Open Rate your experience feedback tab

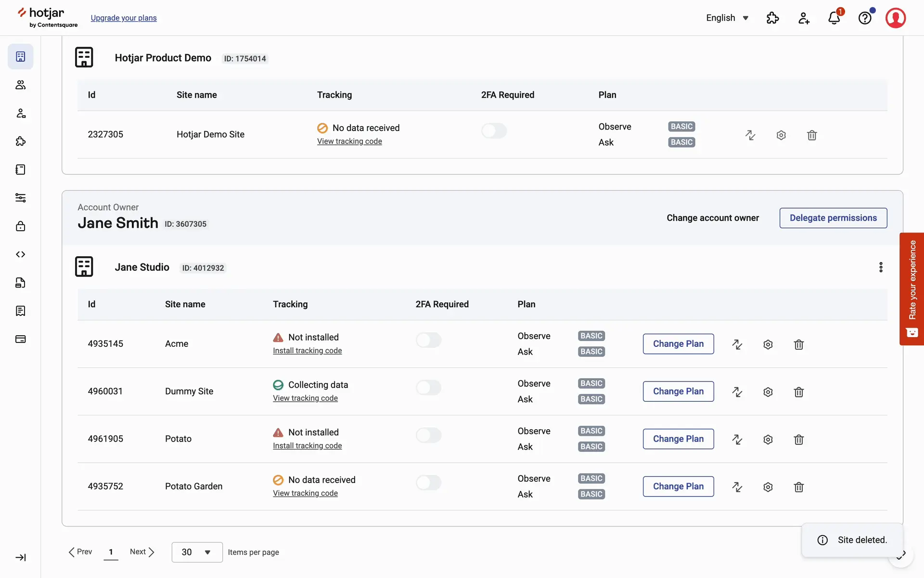(911, 289)
